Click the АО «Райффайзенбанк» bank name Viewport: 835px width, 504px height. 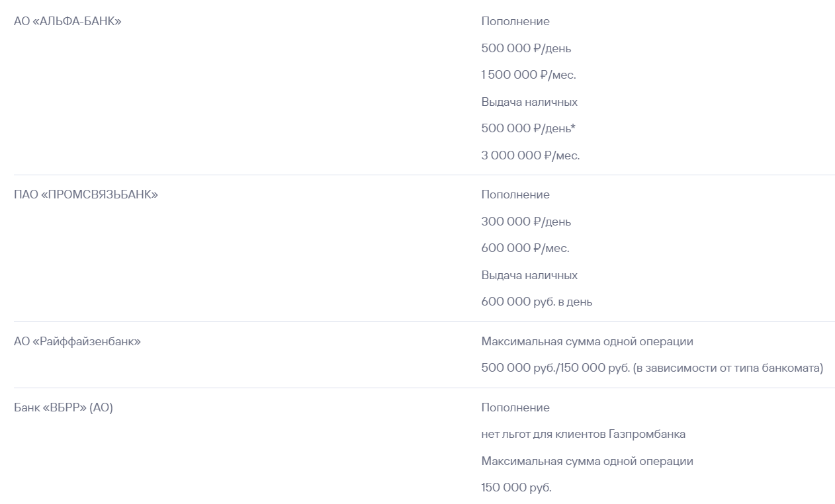77,341
